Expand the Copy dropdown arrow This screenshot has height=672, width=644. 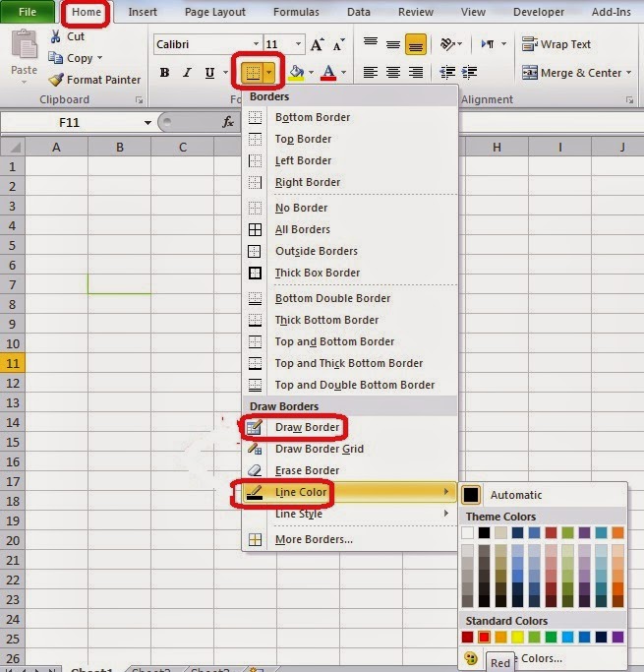(99, 57)
